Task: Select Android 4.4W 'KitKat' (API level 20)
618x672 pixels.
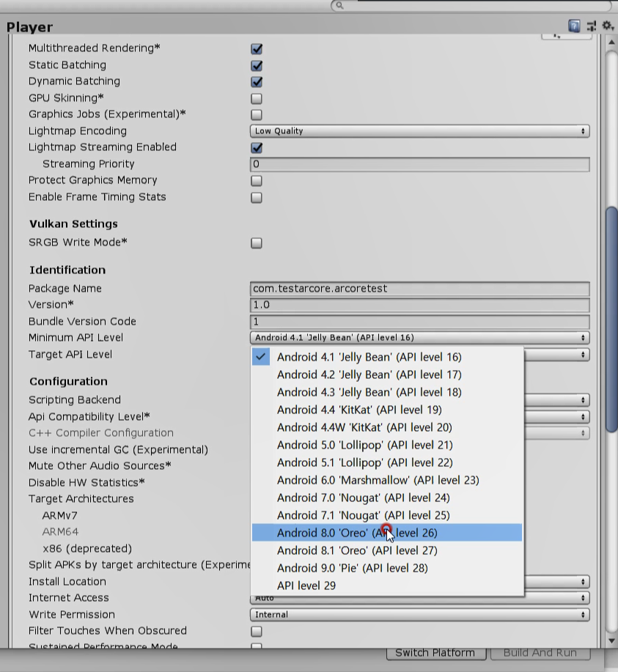Action: point(387,427)
